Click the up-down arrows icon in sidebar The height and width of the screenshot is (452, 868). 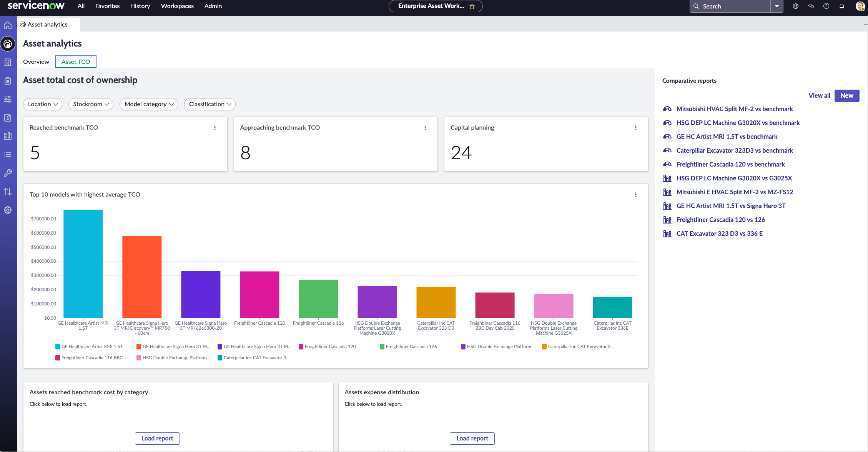[8, 192]
